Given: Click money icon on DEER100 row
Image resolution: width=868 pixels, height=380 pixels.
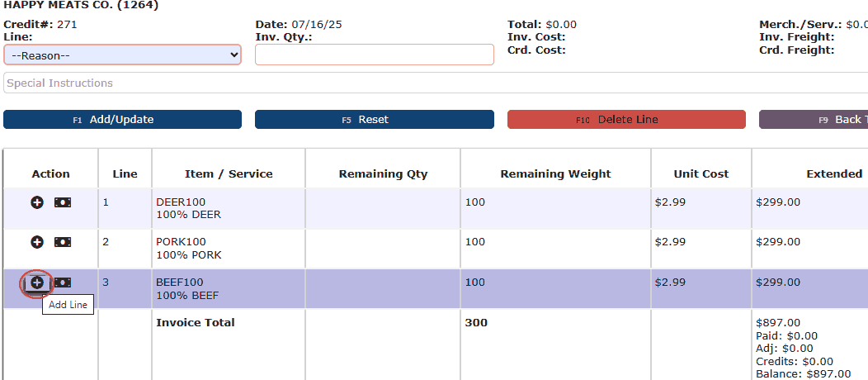Looking at the screenshot, I should tap(63, 202).
